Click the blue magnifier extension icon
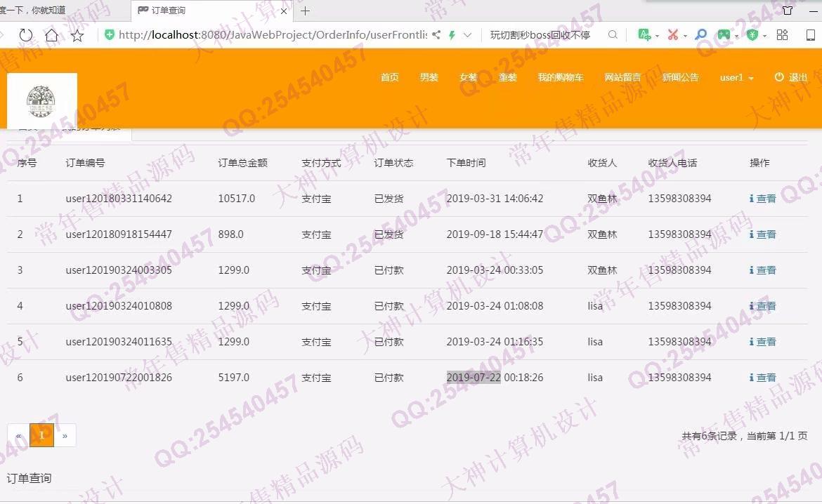This screenshot has height=504, width=822. point(700,35)
